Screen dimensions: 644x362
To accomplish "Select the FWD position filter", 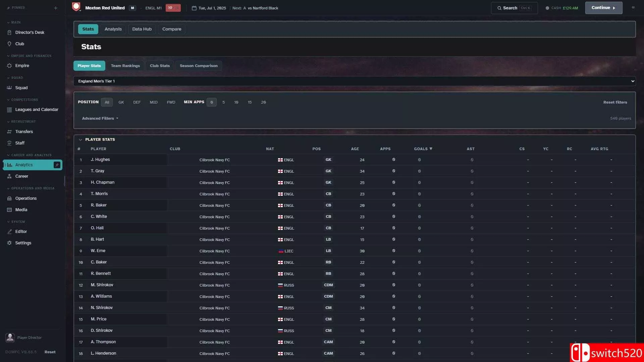I will [171, 102].
